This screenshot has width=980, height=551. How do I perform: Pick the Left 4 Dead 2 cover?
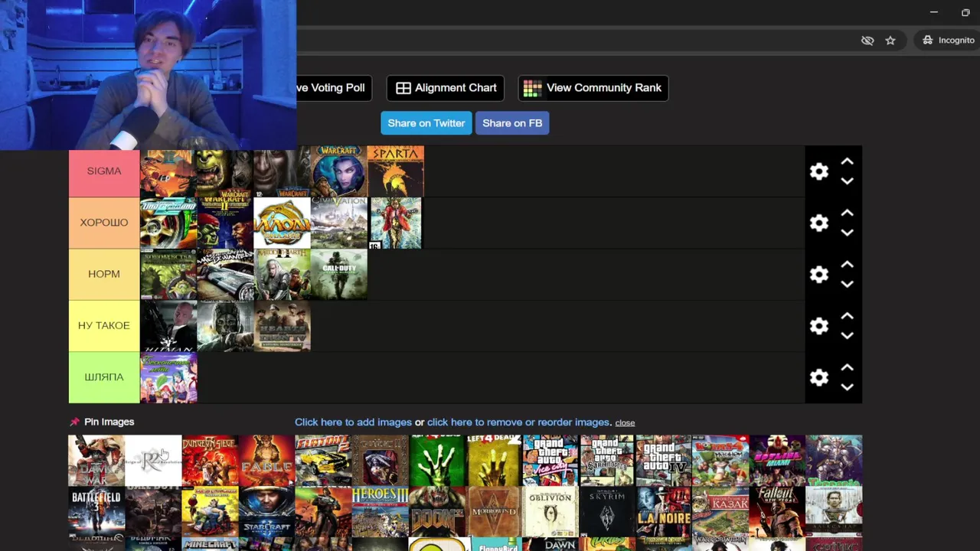pos(494,461)
